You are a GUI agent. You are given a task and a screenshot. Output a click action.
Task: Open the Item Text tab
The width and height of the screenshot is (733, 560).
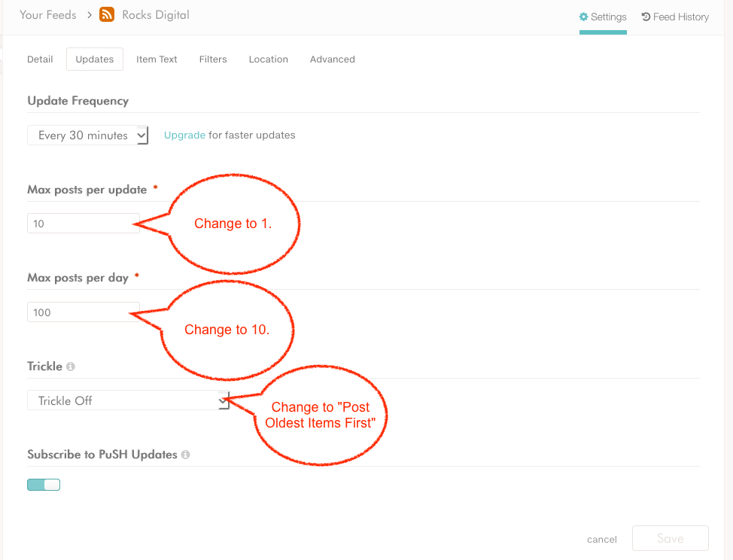point(157,59)
